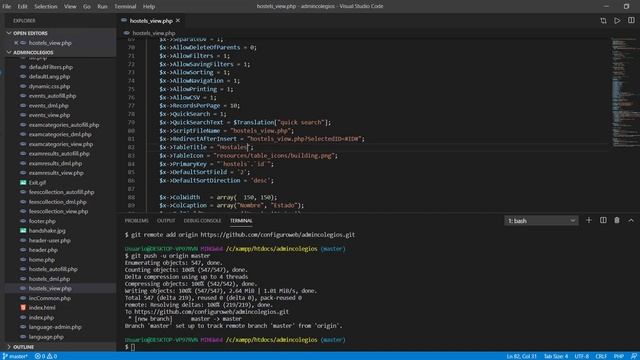Open examresults_view.php in explorer
Viewport: 640px width, 360px height.
tap(56, 173)
